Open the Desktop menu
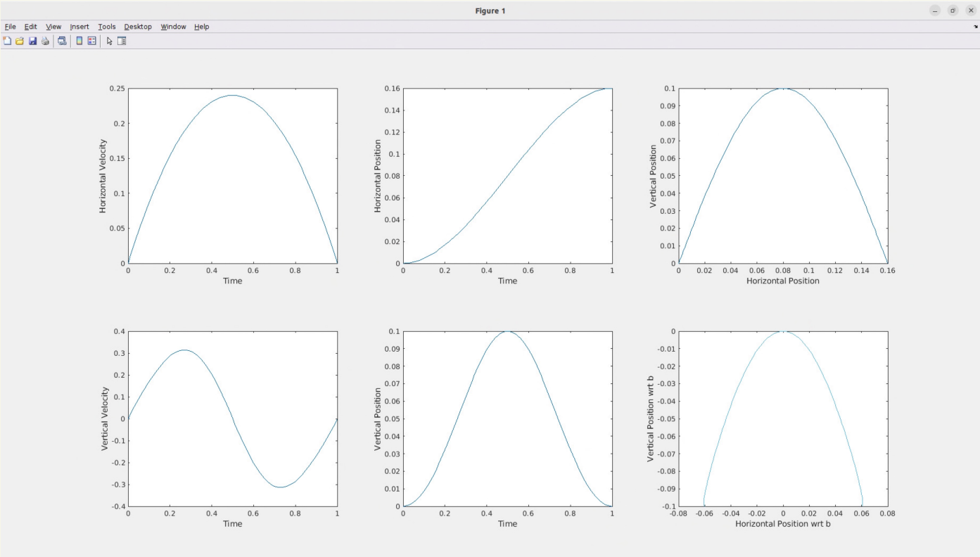The image size is (980, 557). point(138,27)
